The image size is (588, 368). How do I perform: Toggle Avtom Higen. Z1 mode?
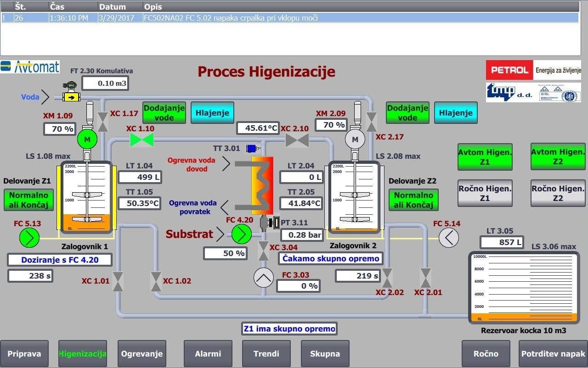485,157
